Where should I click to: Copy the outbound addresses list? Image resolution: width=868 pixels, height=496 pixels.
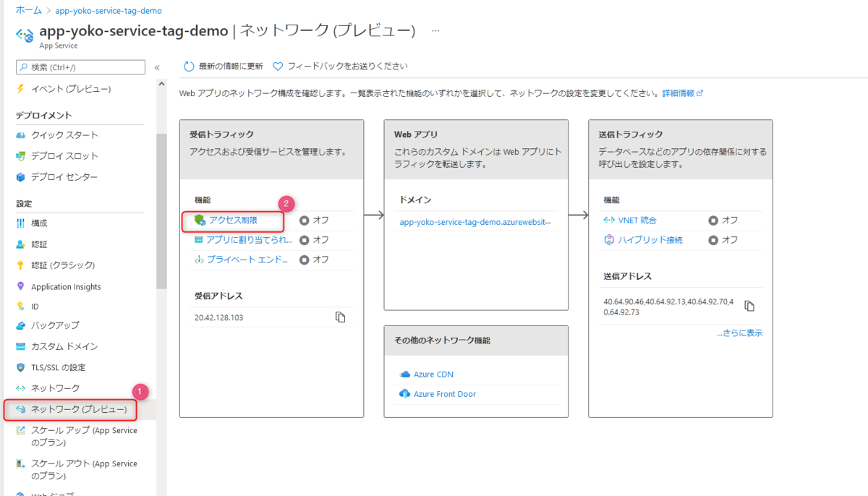(749, 305)
